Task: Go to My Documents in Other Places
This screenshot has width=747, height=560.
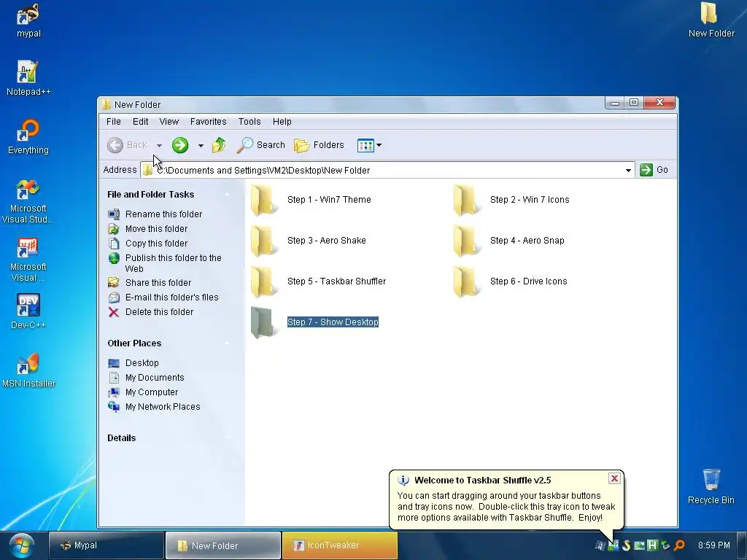Action: pyautogui.click(x=155, y=378)
